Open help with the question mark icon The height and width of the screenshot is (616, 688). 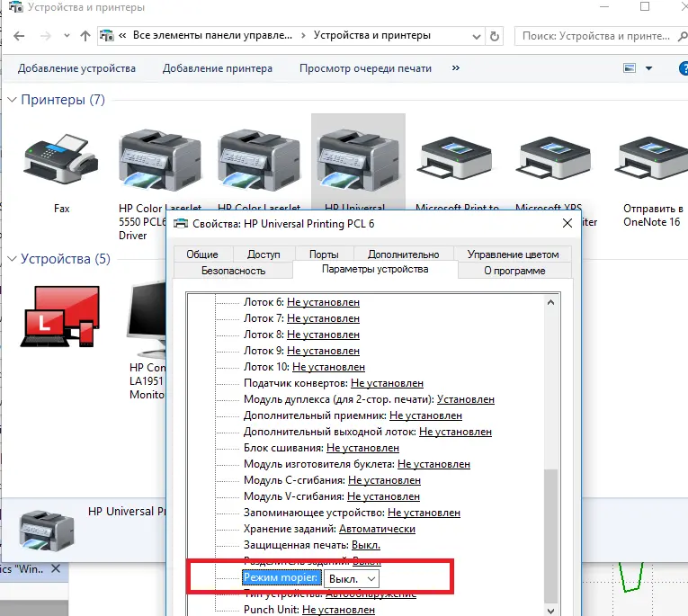[684, 68]
